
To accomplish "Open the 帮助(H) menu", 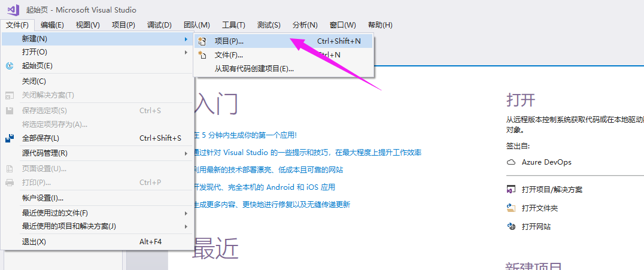I will pos(380,25).
